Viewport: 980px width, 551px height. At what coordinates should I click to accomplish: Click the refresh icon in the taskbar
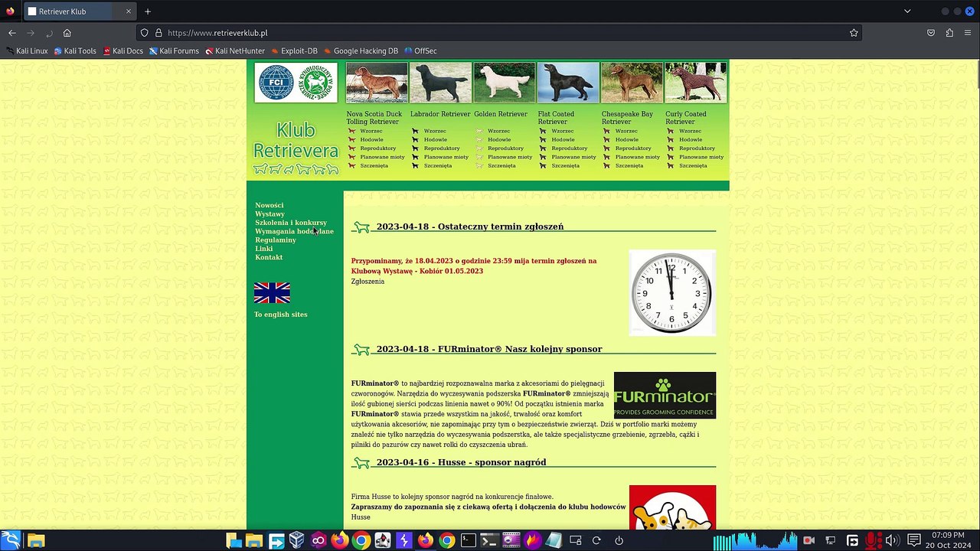coord(596,540)
